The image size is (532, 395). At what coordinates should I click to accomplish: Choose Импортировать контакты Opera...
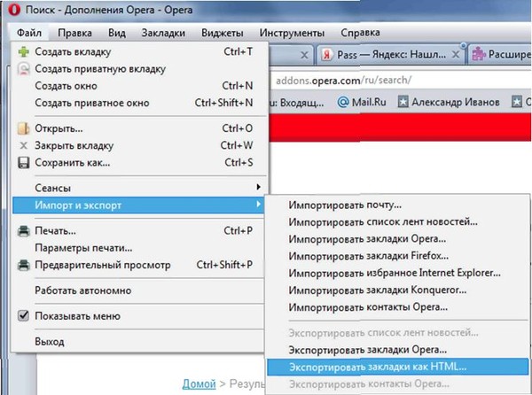point(397,307)
